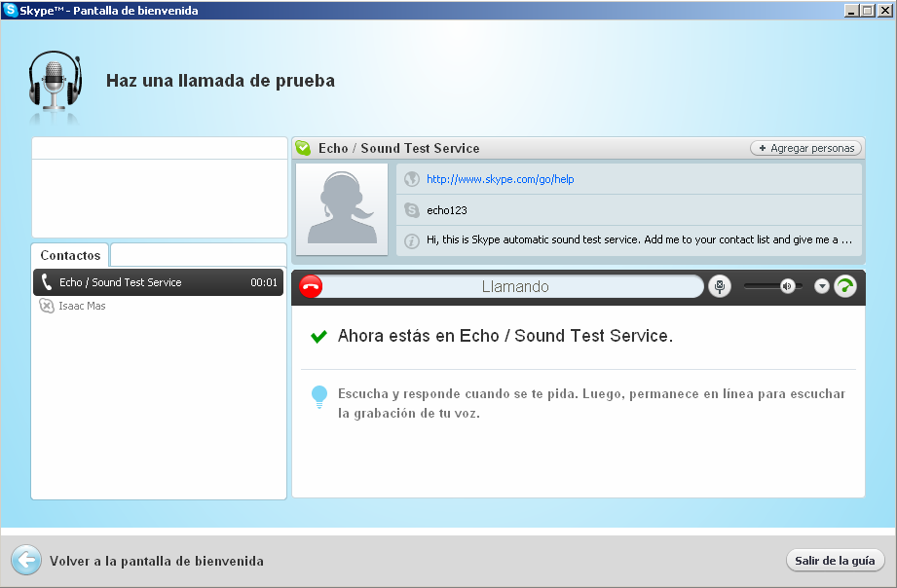Maximize the Skype window
This screenshot has width=897, height=588.
coord(868,11)
